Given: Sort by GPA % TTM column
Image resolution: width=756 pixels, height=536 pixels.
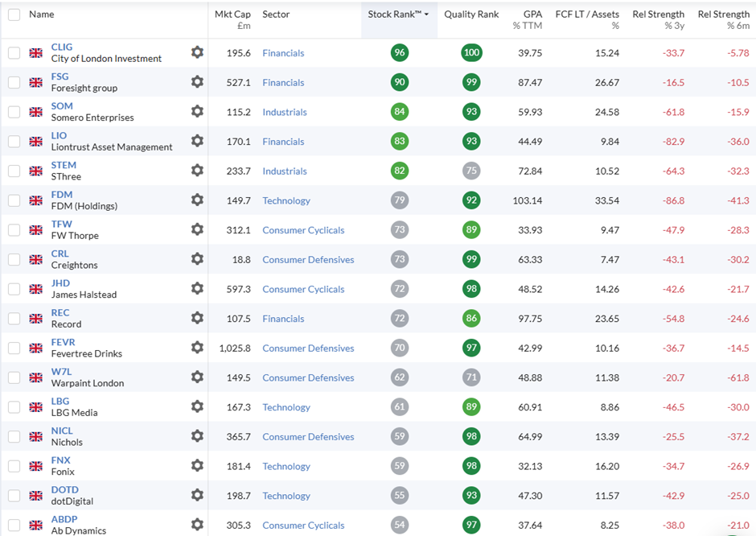Looking at the screenshot, I should [x=528, y=20].
